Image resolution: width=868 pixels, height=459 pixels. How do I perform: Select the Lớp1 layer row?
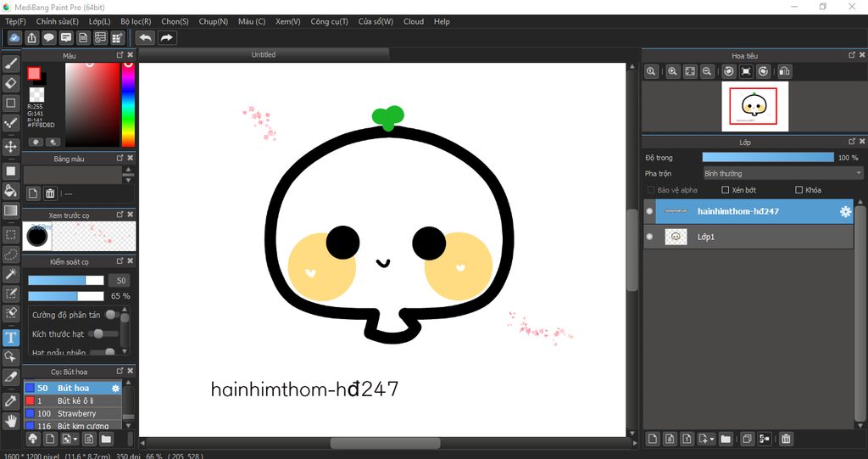coord(748,237)
